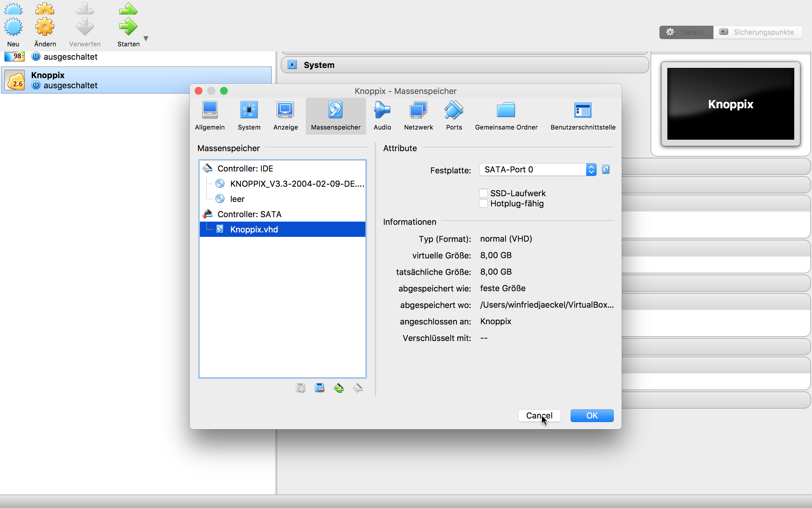This screenshot has height=508, width=812.
Task: Click the normal (VHD) format value
Action: coord(506,238)
